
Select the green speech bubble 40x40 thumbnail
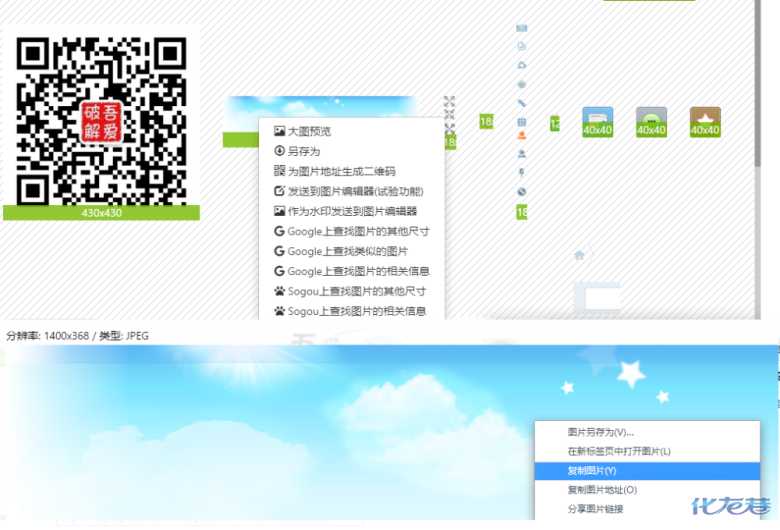(651, 121)
